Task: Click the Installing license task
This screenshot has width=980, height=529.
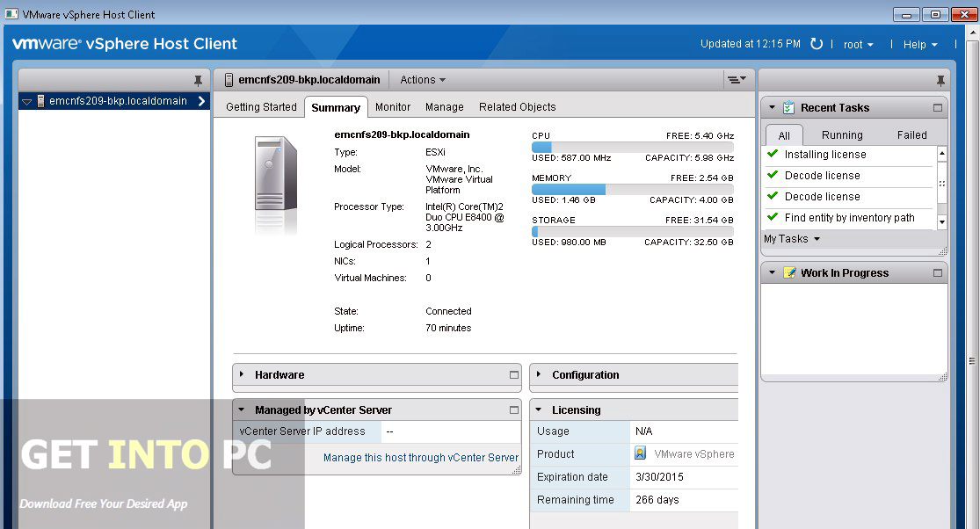Action: pyautogui.click(x=825, y=155)
